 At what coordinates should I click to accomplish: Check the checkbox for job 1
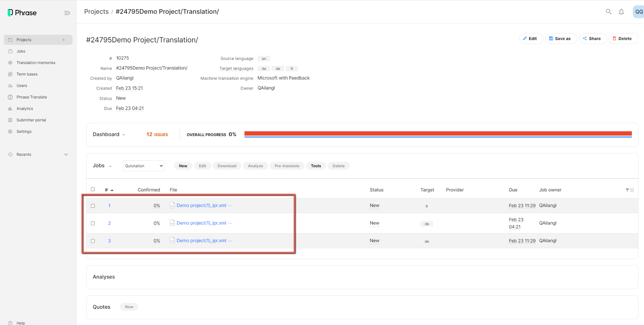(x=93, y=206)
